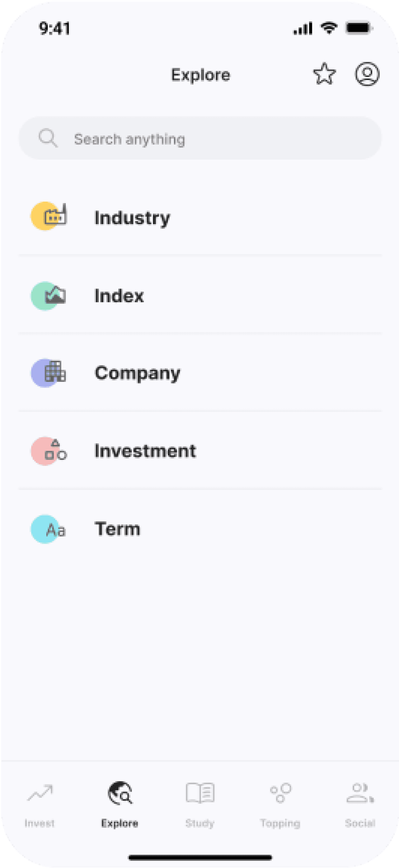Click in the Search anything field

click(200, 138)
